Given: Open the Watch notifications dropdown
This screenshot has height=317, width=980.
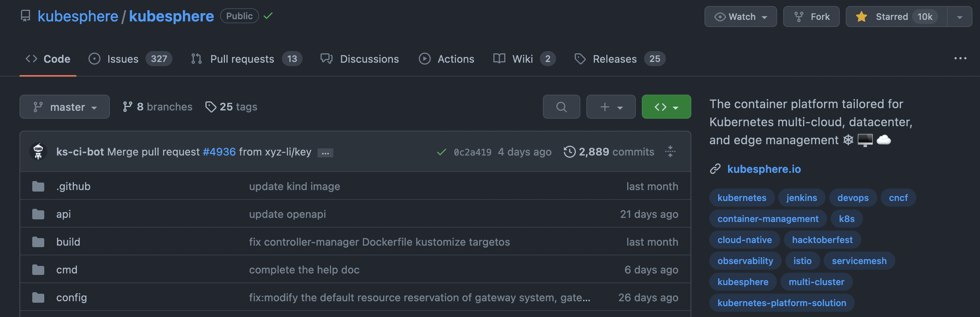Looking at the screenshot, I should [740, 17].
